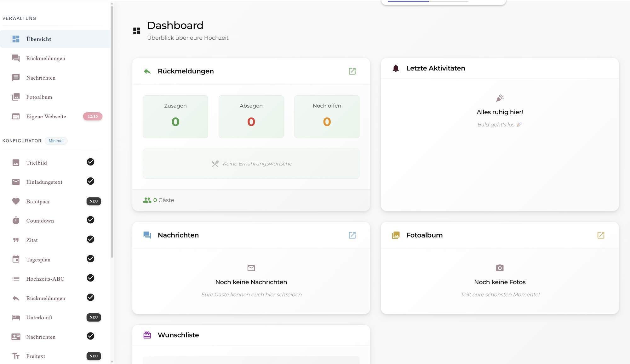
Task: Open Nachrichten card external link icon
Action: coord(352,235)
